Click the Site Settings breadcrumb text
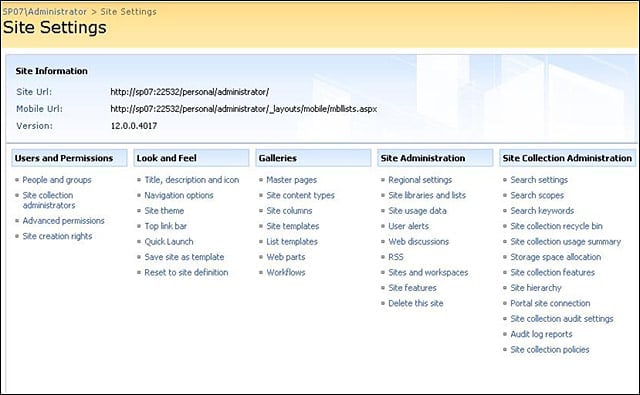This screenshot has width=640, height=395. pos(129,12)
